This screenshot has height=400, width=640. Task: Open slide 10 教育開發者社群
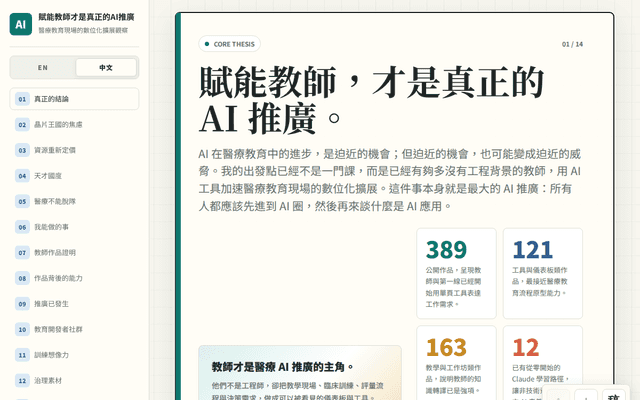[x=74, y=329]
